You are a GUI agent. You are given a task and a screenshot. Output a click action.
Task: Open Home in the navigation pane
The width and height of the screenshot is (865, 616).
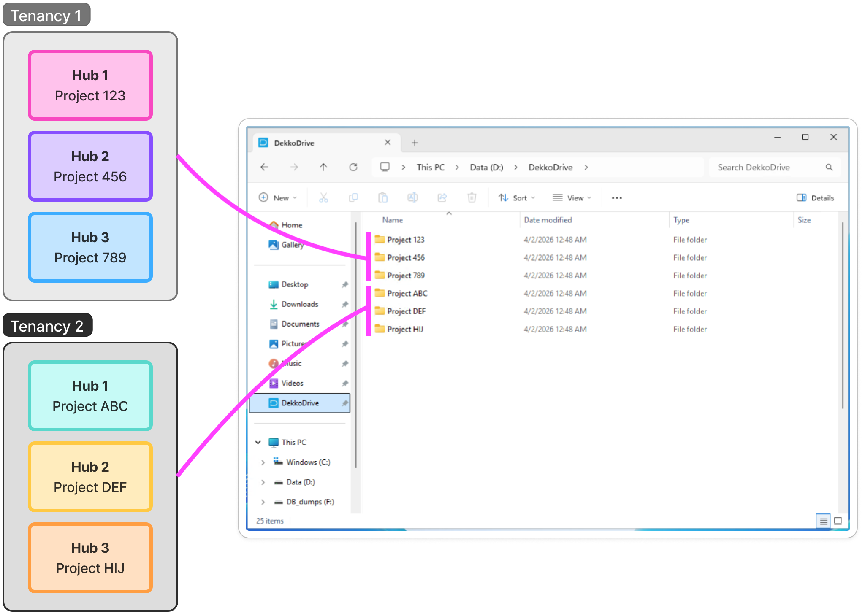[292, 225]
